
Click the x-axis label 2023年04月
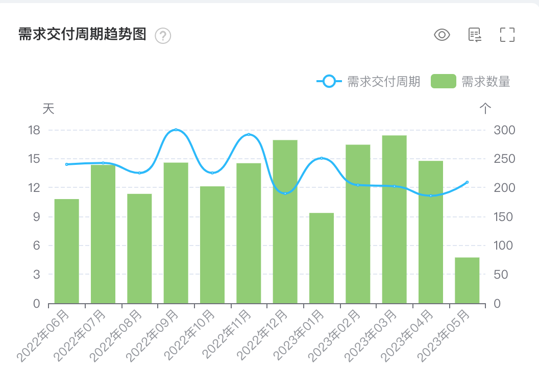point(407,335)
